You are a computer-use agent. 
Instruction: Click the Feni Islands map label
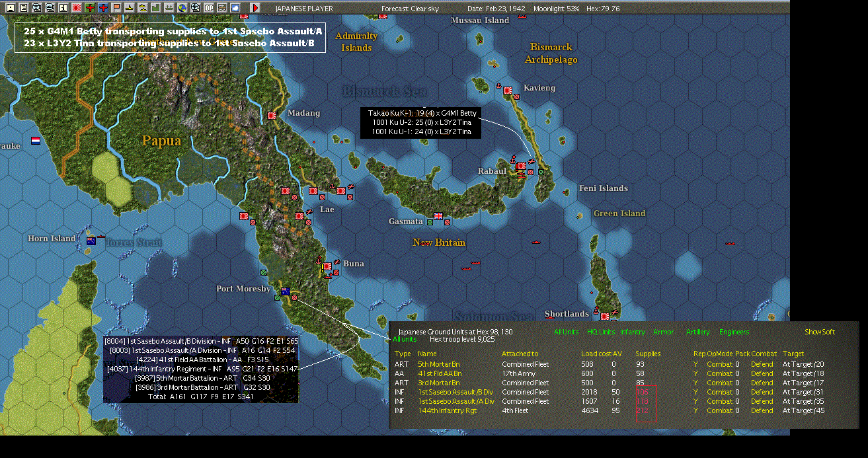(604, 188)
